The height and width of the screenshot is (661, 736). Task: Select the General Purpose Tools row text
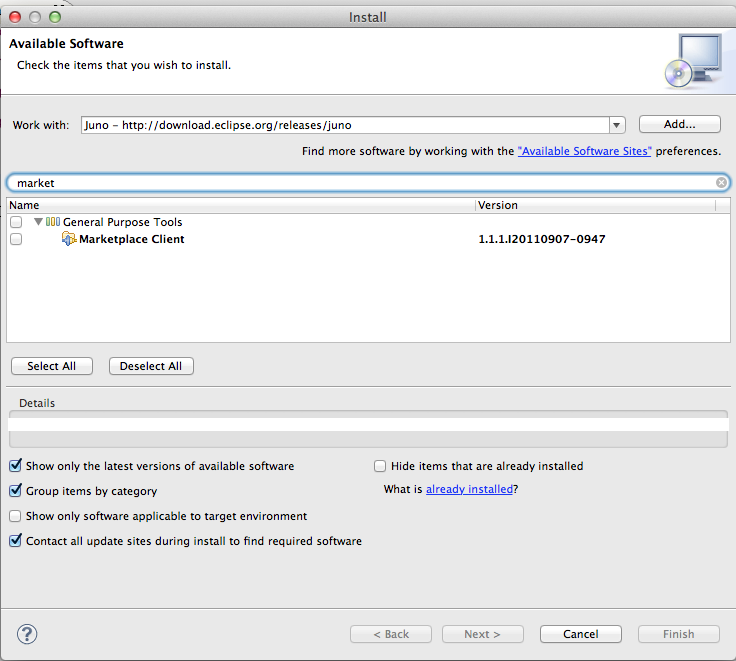pos(123,222)
